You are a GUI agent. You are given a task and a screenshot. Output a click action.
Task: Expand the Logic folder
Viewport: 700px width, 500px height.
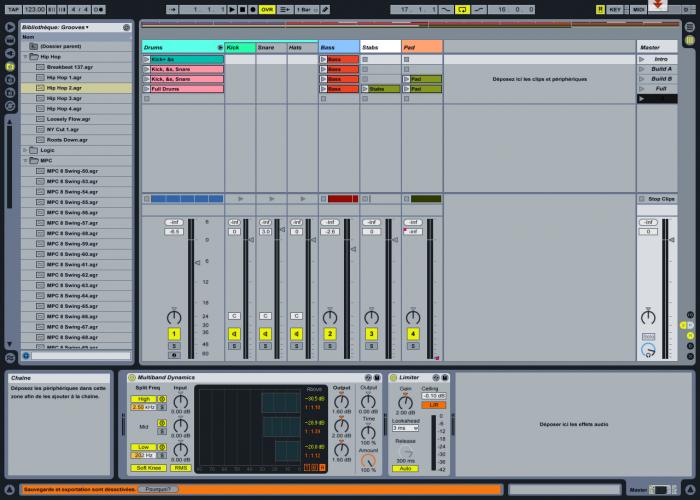(x=25, y=150)
